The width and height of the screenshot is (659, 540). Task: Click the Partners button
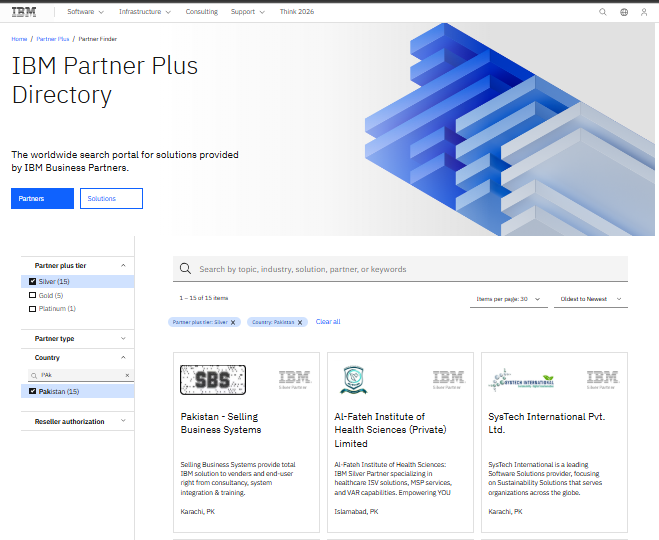pyautogui.click(x=42, y=199)
